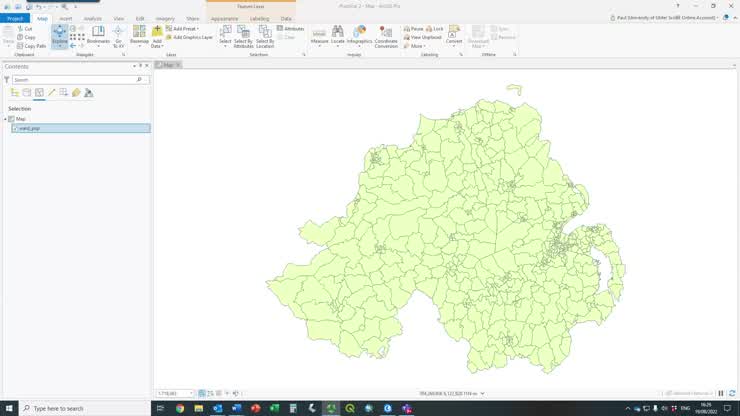Expand the Basemap gallery dropdown
740x416 pixels.
pyautogui.click(x=139, y=44)
